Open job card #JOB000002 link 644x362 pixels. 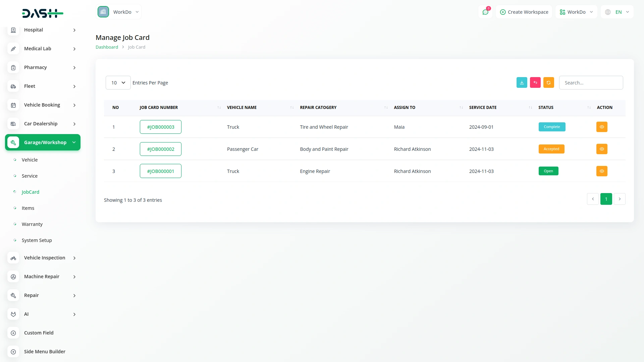(160, 149)
